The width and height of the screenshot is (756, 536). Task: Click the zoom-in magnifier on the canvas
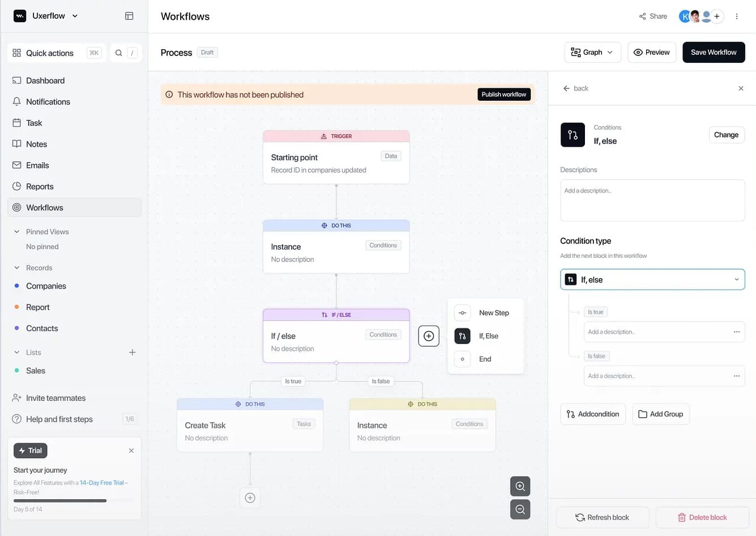point(520,486)
